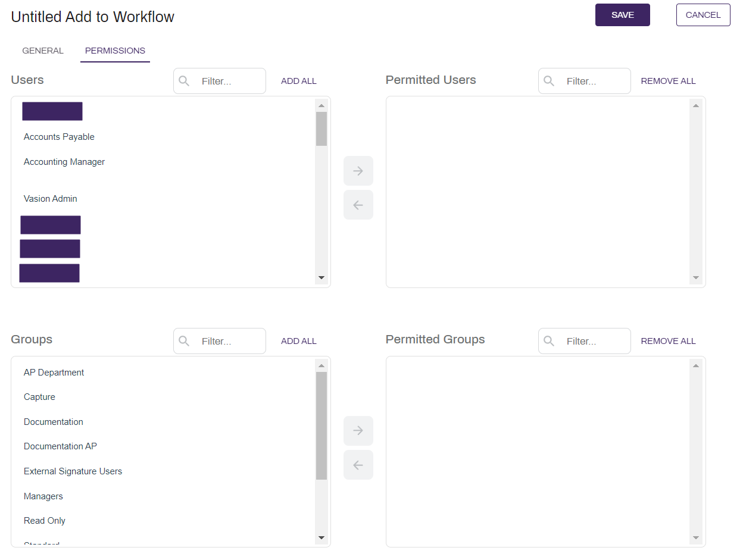Click REMOVE ALL for Permitted Users

pos(668,81)
